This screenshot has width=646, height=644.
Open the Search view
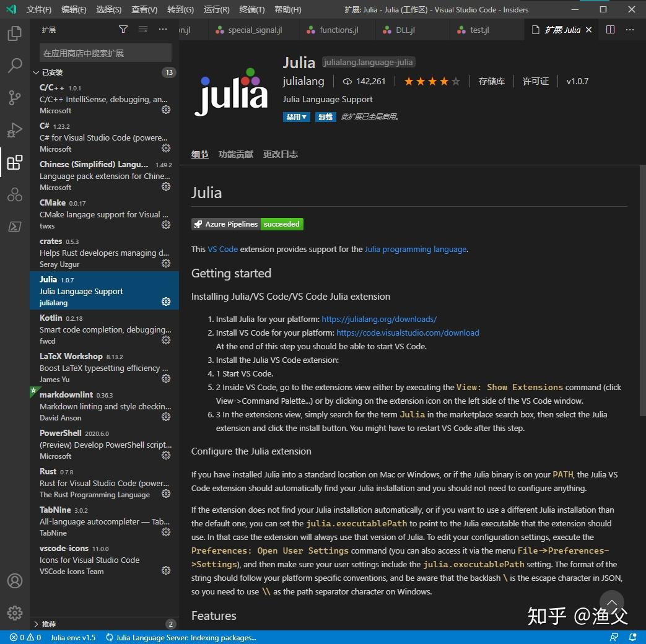[x=14, y=65]
